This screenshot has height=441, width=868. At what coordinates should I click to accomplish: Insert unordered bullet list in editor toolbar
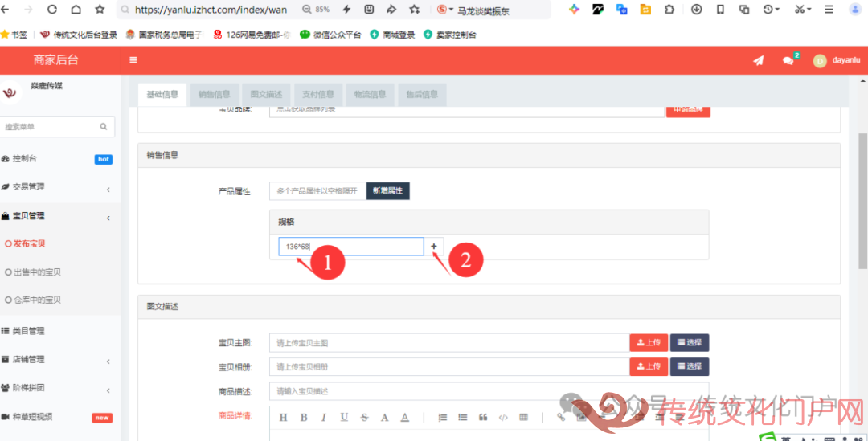click(x=463, y=417)
